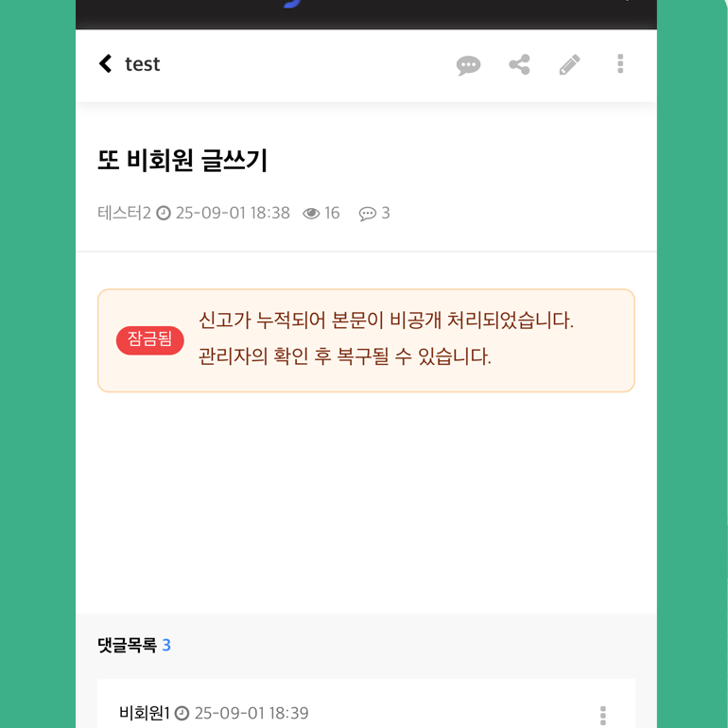Edit the post with the pencil icon
The width and height of the screenshot is (728, 728).
[x=570, y=64]
